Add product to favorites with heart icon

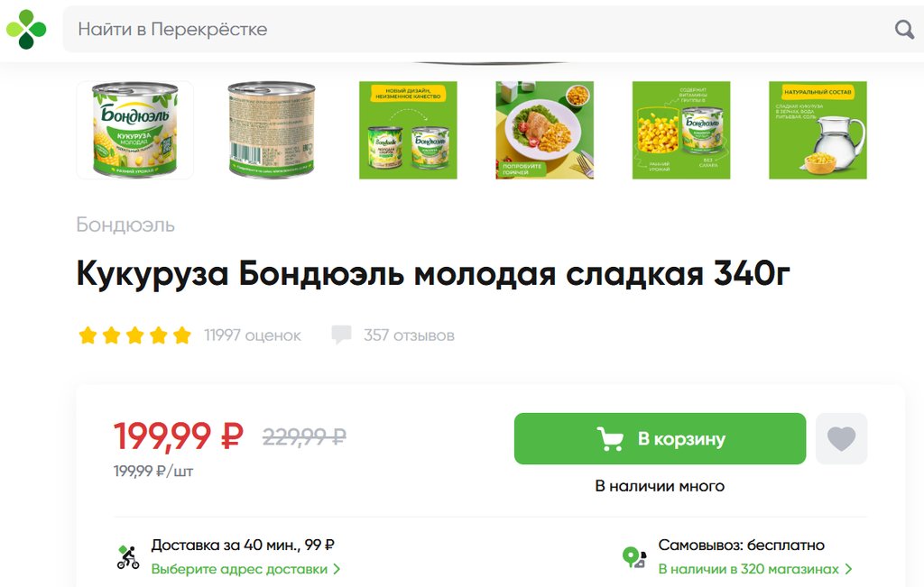click(x=841, y=438)
